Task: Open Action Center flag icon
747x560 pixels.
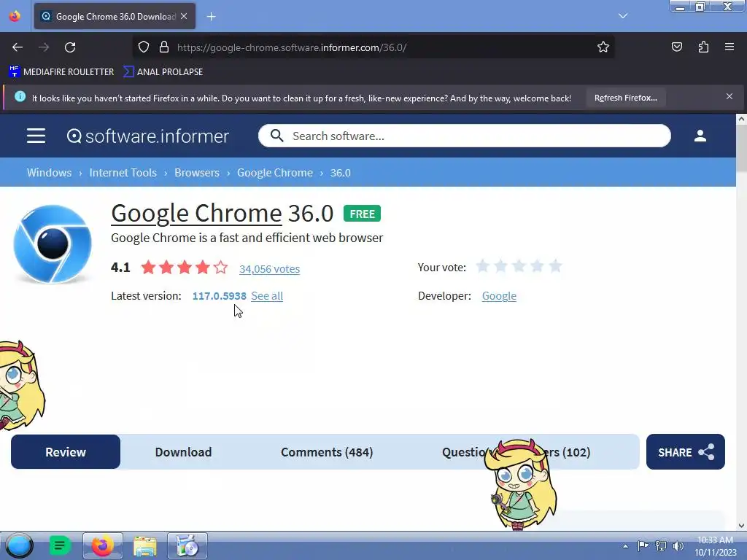Action: [643, 545]
